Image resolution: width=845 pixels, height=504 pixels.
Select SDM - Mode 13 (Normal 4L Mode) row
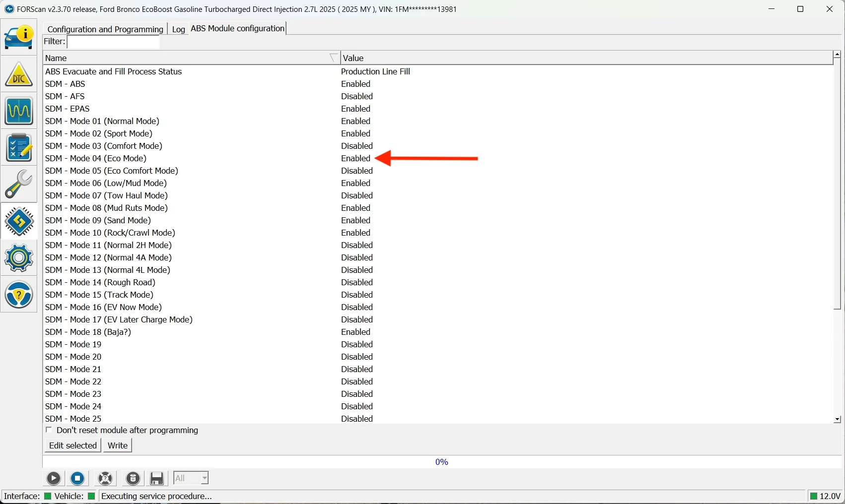(x=438, y=270)
